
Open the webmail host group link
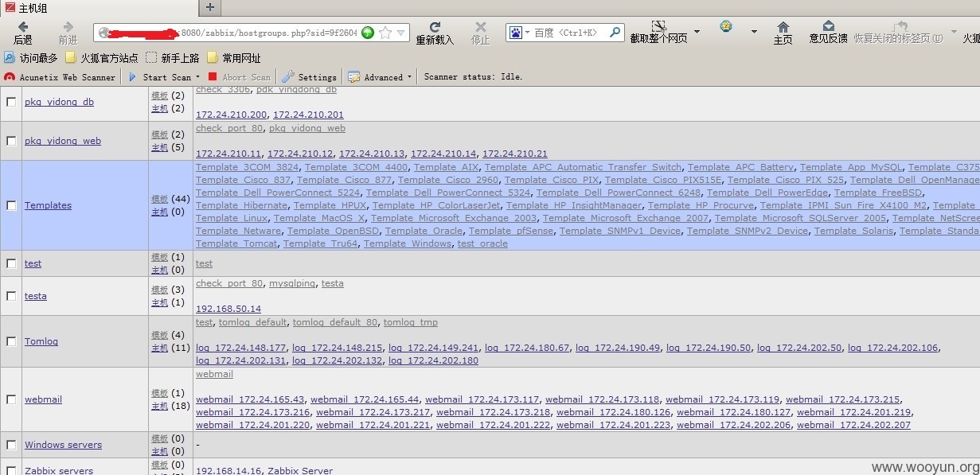[43, 399]
